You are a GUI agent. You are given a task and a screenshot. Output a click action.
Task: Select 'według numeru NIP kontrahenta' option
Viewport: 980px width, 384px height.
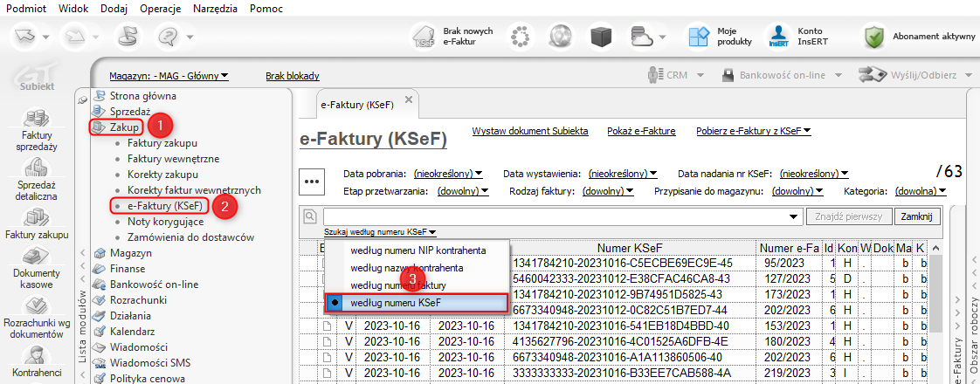[418, 250]
